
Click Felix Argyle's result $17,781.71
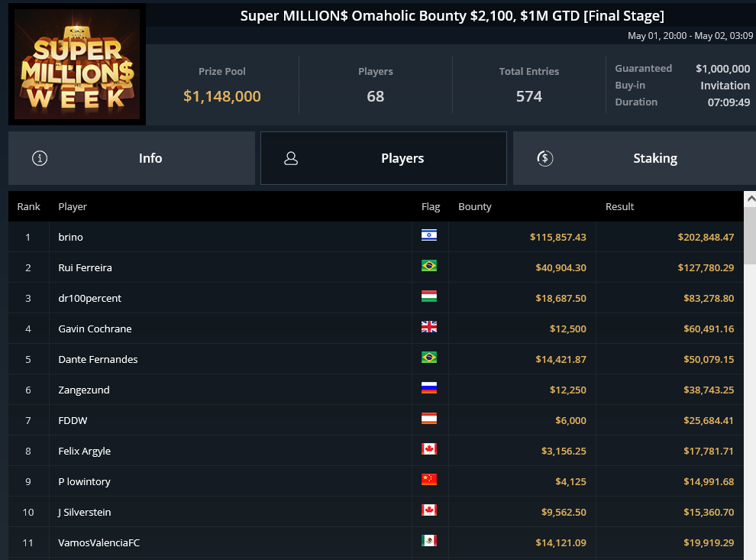pos(709,451)
